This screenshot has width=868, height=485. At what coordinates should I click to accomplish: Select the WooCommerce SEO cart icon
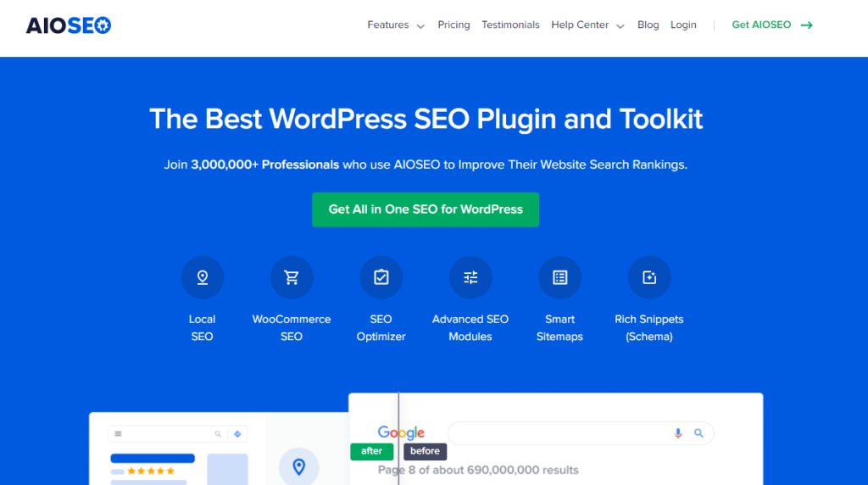coord(292,277)
